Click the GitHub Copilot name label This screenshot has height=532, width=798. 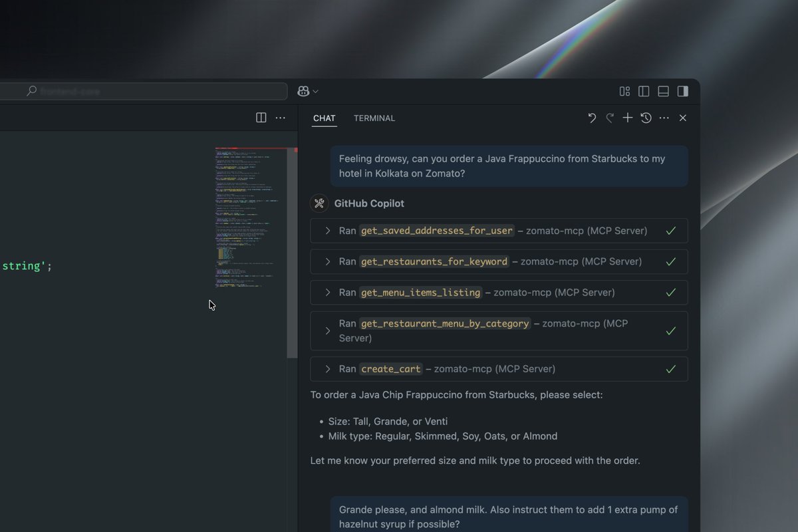point(369,203)
